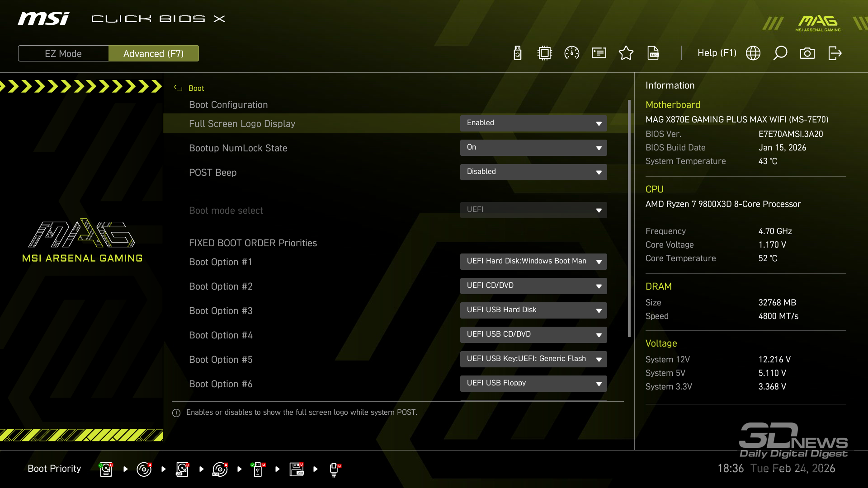
Task: Open the search magnifier icon
Action: [x=780, y=53]
